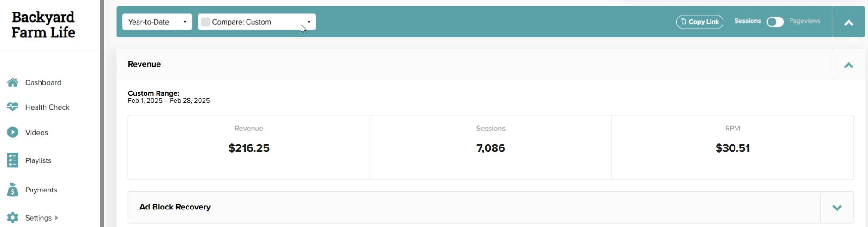
Task: Expand the Settings submenu arrow
Action: [x=56, y=218]
